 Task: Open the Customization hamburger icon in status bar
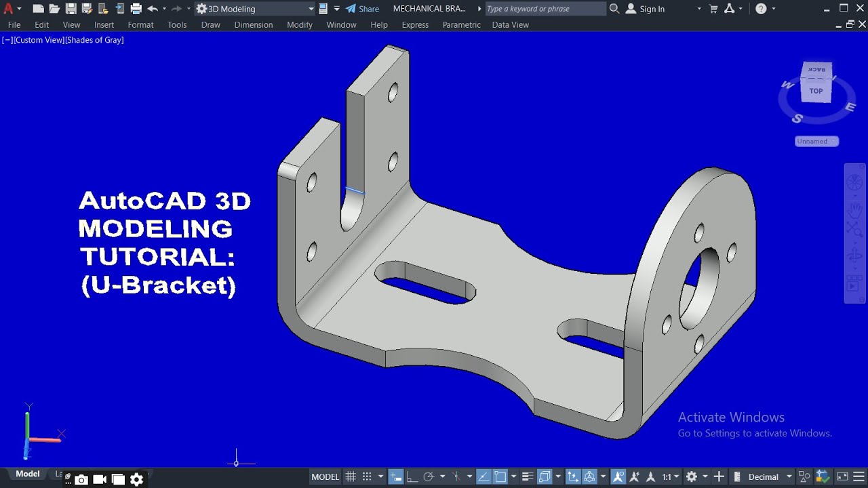pos(859,476)
